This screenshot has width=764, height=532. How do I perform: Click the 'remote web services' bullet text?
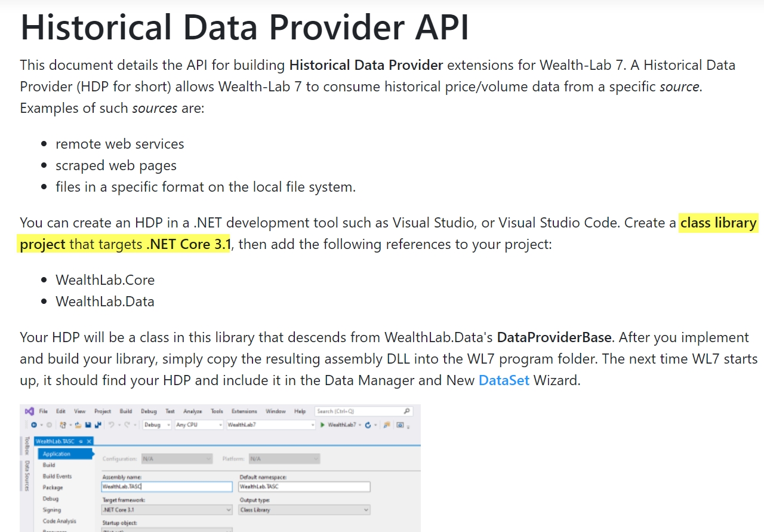point(120,144)
